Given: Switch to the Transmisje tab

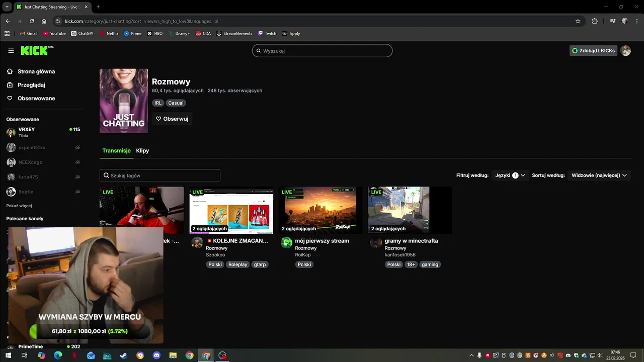Looking at the screenshot, I should pyautogui.click(x=116, y=151).
